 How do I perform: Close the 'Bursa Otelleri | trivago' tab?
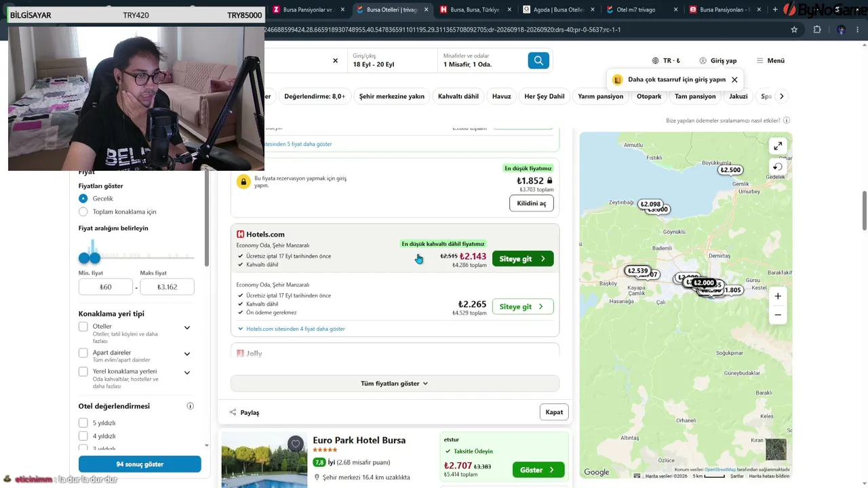(427, 9)
